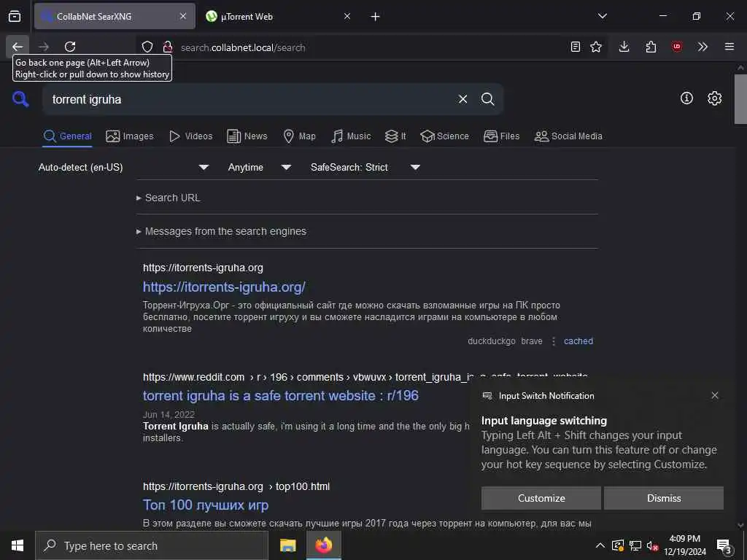This screenshot has width=747, height=560.
Task: Open the notification center icon
Action: click(724, 545)
